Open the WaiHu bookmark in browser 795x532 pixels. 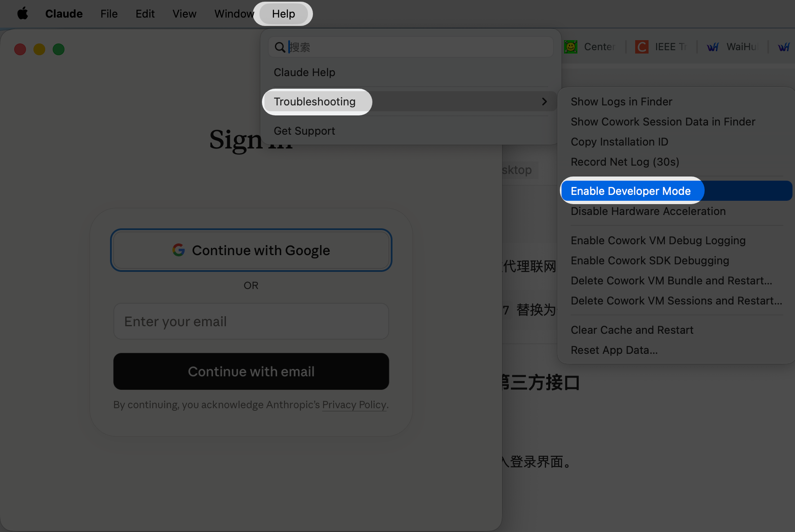click(x=733, y=47)
